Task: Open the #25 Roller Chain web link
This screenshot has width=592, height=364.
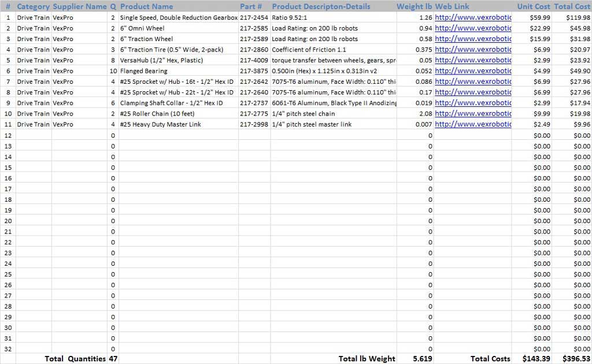Action: 472,114
